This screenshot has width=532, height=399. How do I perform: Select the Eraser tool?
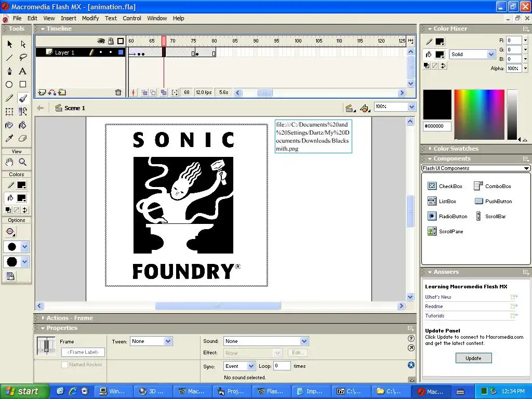pyautogui.click(x=23, y=138)
